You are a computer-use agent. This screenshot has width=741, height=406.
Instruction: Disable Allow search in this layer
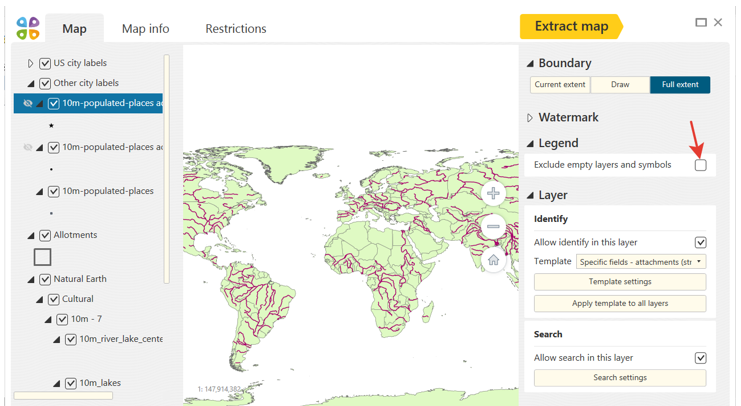701,358
